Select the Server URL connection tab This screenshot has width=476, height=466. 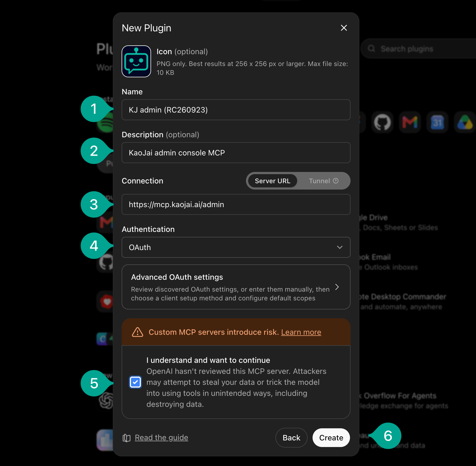(272, 181)
